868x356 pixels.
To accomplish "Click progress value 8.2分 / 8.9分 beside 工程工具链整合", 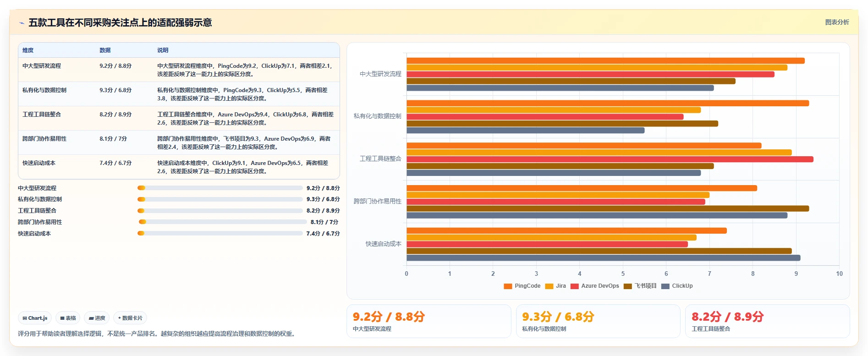I will point(323,211).
